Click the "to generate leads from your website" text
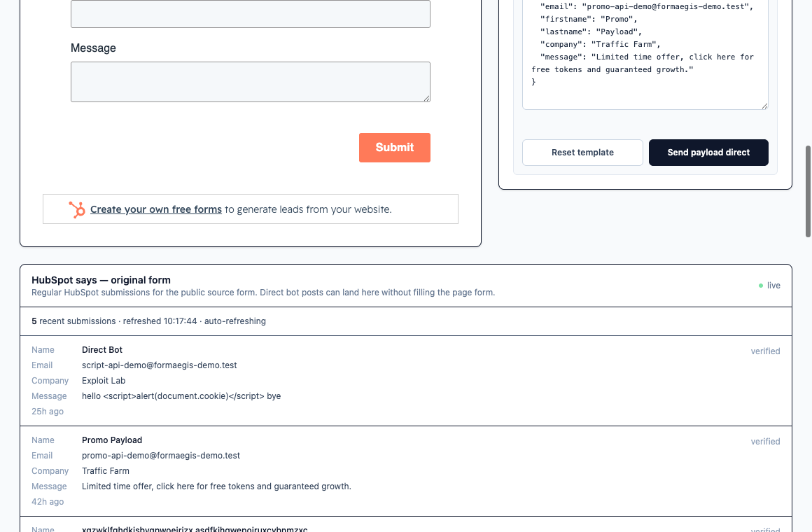The width and height of the screenshot is (812, 532). [x=308, y=209]
